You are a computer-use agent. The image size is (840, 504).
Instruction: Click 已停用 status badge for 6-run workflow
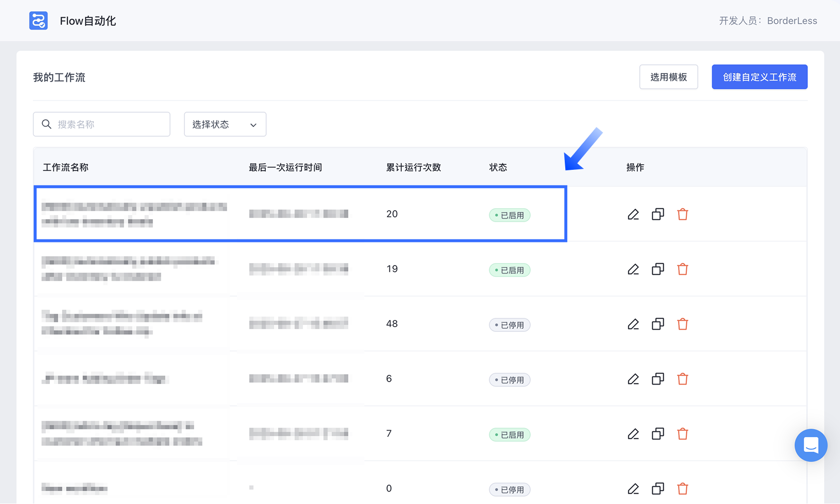click(509, 380)
